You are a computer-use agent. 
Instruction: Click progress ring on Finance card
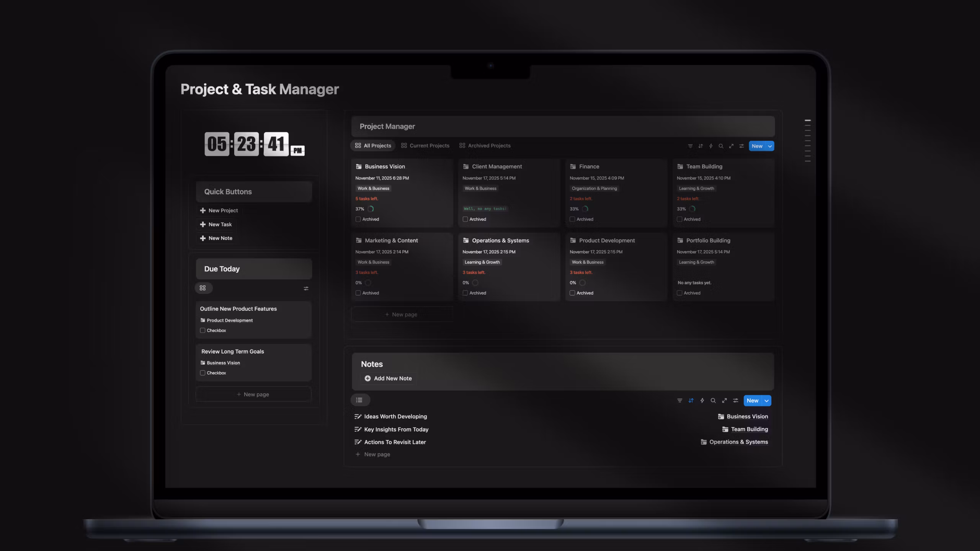585,209
